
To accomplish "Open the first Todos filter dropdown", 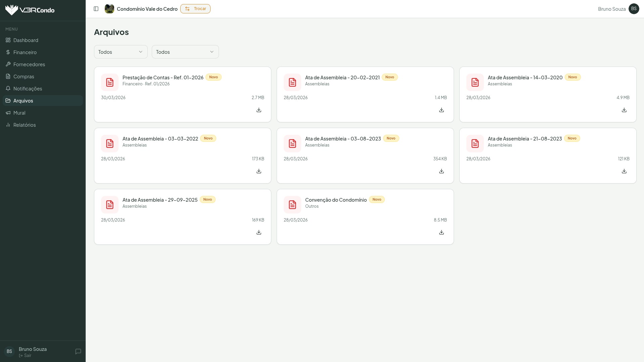I will (x=121, y=52).
